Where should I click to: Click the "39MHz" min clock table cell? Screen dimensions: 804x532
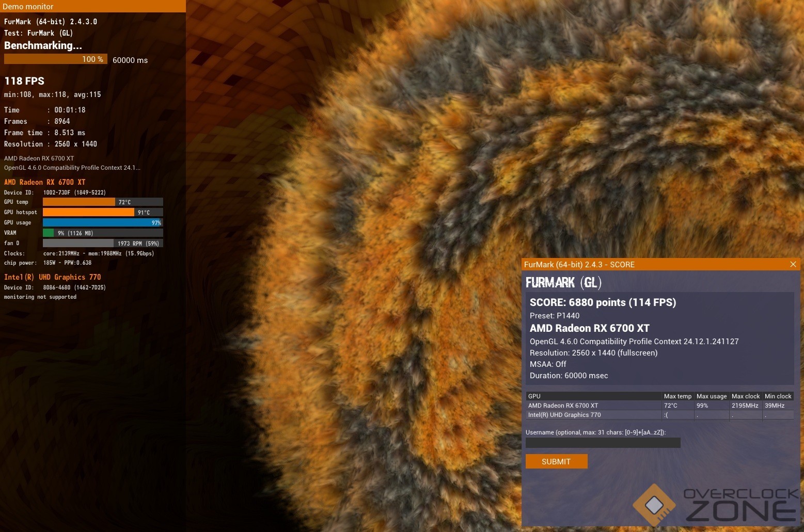coord(775,406)
